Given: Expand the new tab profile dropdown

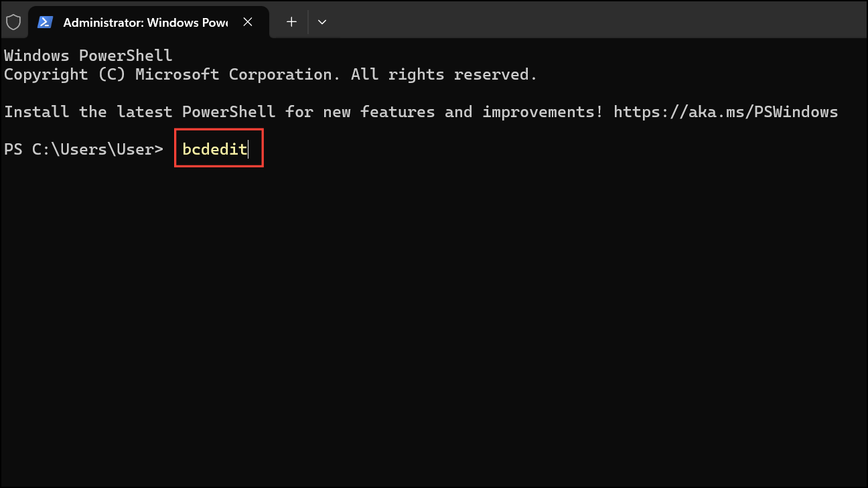Looking at the screenshot, I should coord(322,22).
